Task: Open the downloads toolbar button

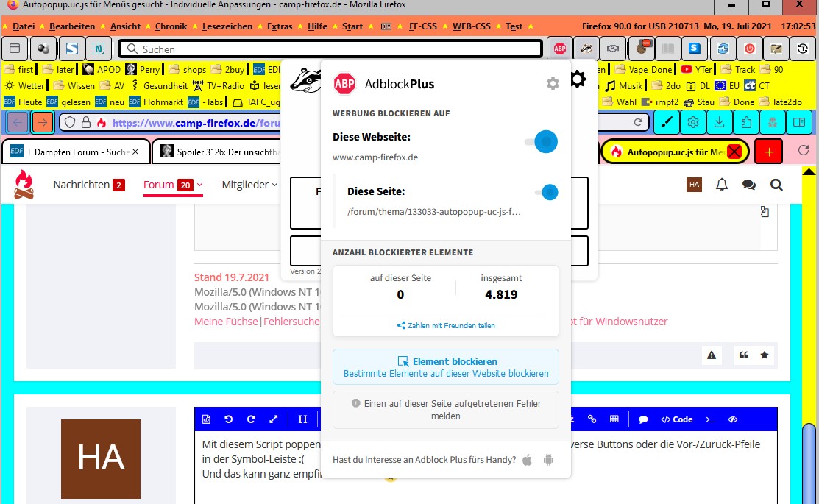Action: click(x=719, y=123)
